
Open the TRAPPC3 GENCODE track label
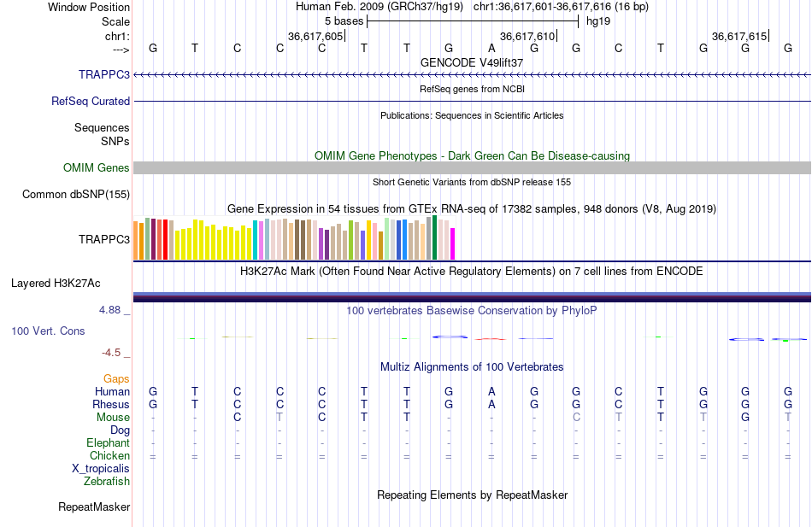tap(104, 74)
